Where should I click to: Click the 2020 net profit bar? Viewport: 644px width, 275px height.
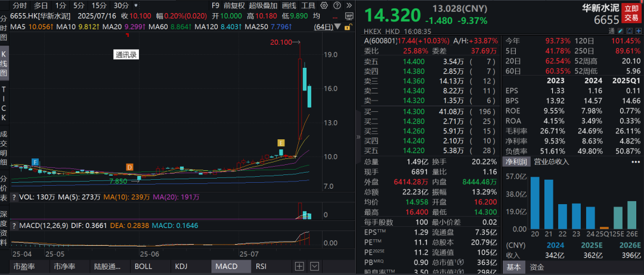pos(535,203)
